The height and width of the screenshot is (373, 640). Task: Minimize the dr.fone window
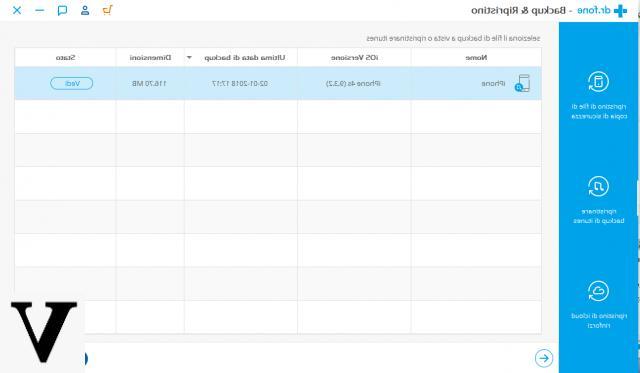pyautogui.click(x=40, y=10)
